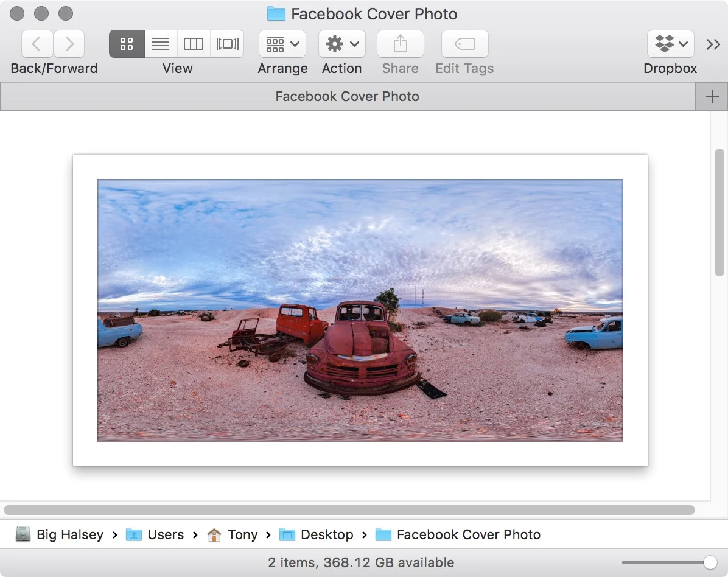This screenshot has height=577, width=728.
Task: Open Edit Tags
Action: (x=464, y=43)
